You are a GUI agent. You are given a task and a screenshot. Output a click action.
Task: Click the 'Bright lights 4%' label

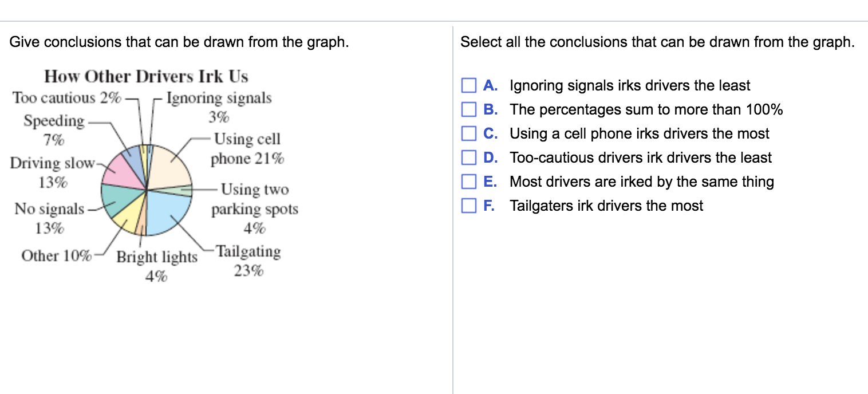pyautogui.click(x=157, y=267)
